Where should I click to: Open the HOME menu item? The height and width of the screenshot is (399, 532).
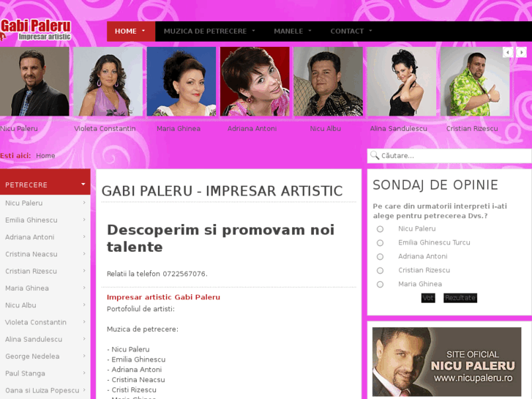(131, 31)
